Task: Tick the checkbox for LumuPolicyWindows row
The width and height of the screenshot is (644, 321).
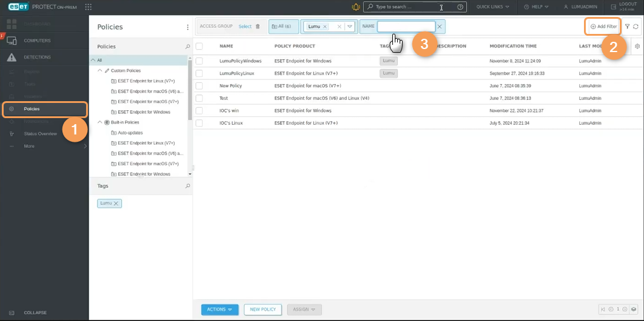Action: click(x=199, y=61)
